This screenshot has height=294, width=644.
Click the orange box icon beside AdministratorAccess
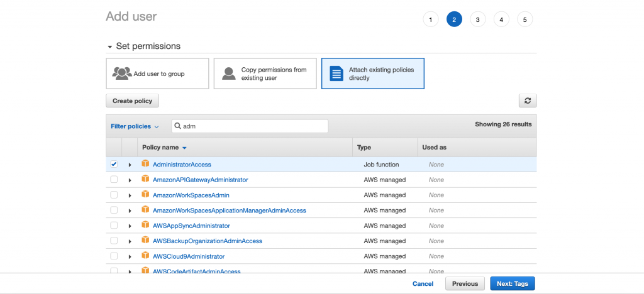pyautogui.click(x=145, y=163)
